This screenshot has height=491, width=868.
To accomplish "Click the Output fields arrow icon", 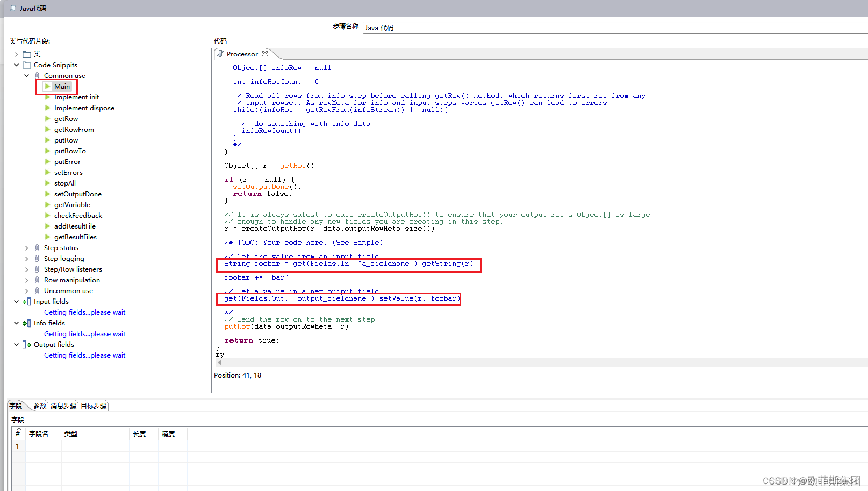I will pos(27,345).
